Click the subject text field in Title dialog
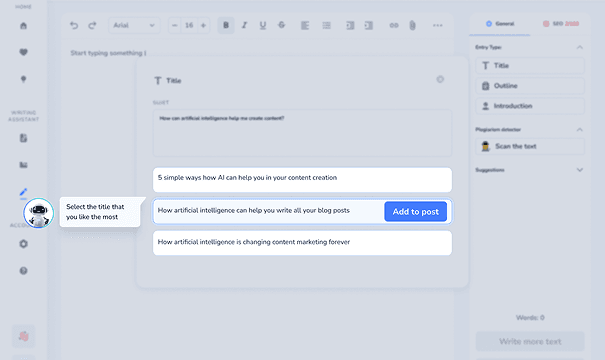This screenshot has height=360, width=605. pyautogui.click(x=302, y=133)
